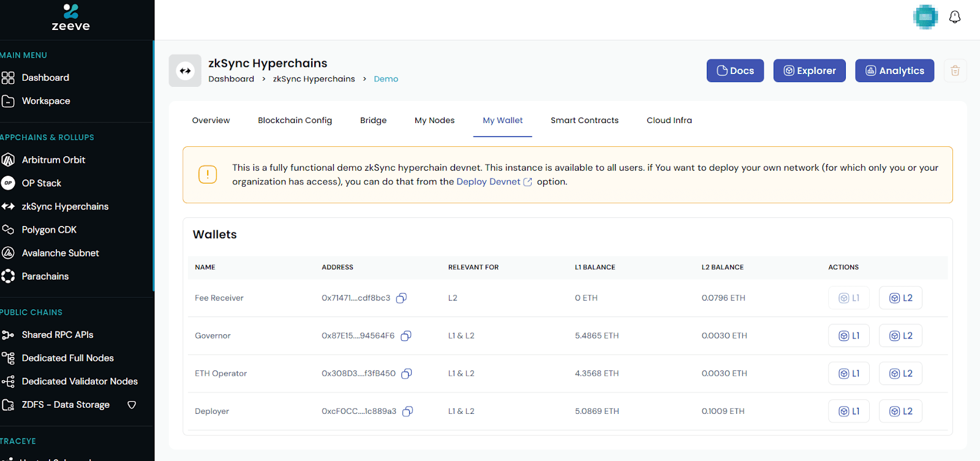Click the delete trash icon
The image size is (980, 461).
tap(955, 70)
